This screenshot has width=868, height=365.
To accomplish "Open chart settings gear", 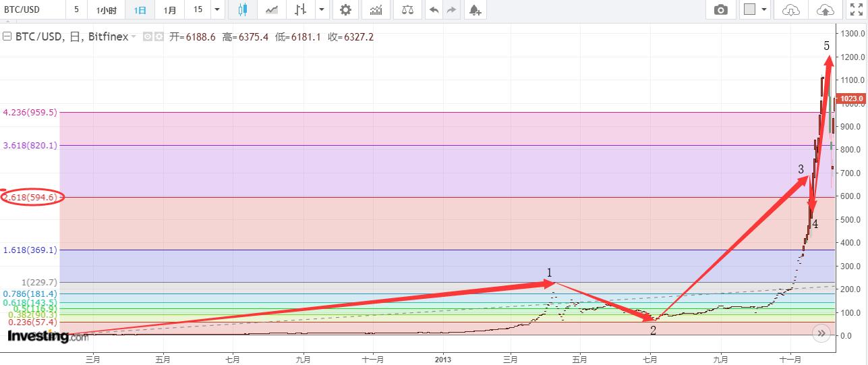I will pyautogui.click(x=345, y=9).
